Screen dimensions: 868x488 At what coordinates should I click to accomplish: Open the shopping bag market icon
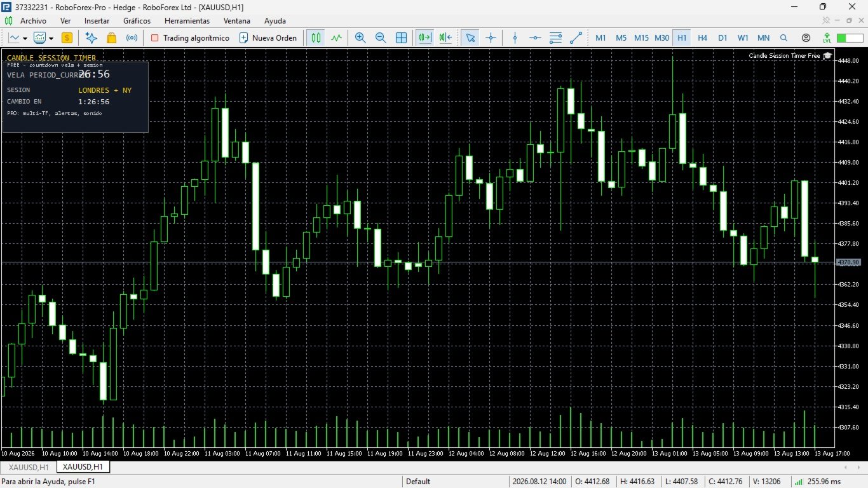(111, 37)
